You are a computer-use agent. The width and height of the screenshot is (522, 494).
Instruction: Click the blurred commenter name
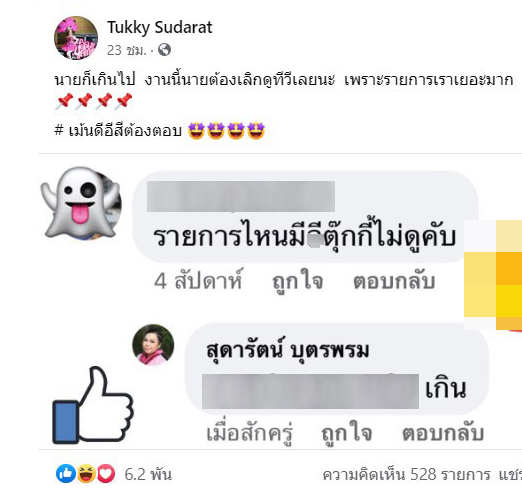point(241,196)
